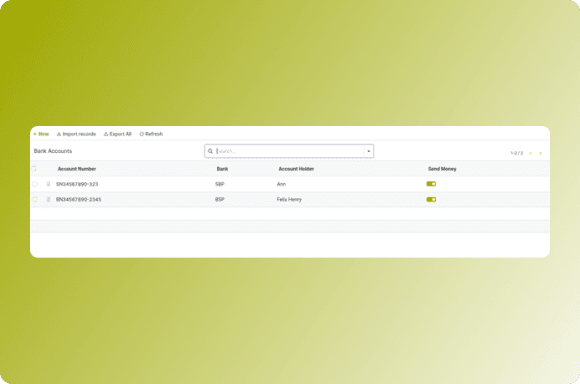This screenshot has height=384, width=580.
Task: Click Export All in toolbar
Action: tap(118, 134)
